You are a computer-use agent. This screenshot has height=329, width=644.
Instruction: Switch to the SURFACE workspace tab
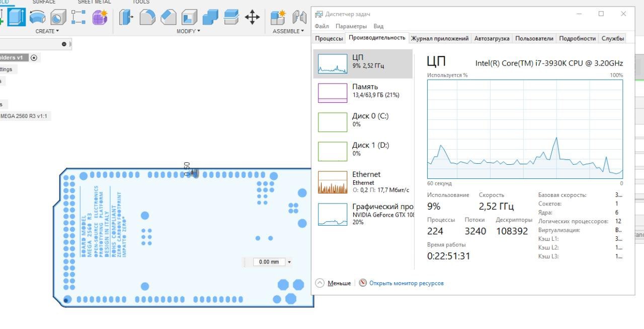pos(44,2)
